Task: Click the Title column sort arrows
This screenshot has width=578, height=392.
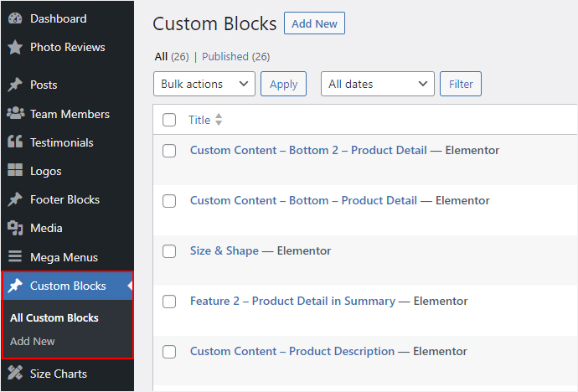Action: click(x=219, y=120)
